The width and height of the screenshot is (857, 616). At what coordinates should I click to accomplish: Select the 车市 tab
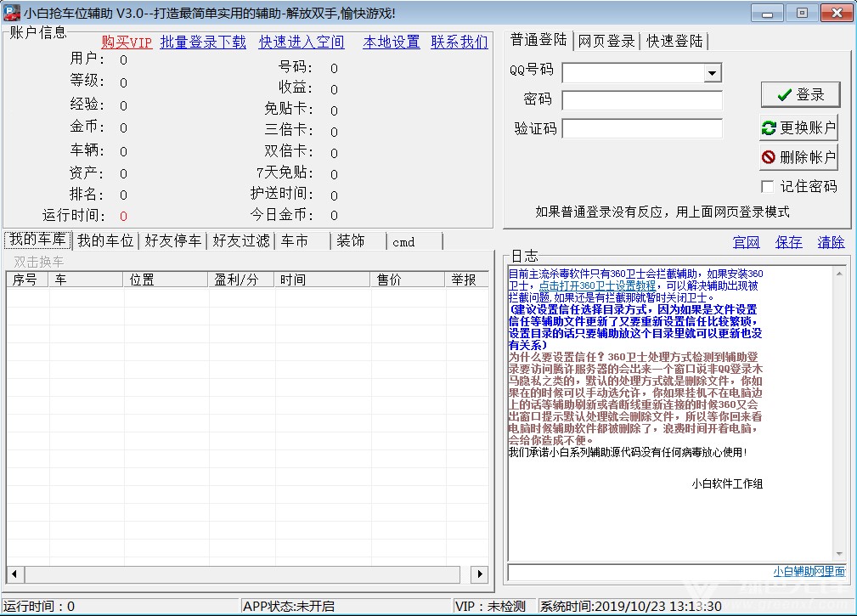302,241
